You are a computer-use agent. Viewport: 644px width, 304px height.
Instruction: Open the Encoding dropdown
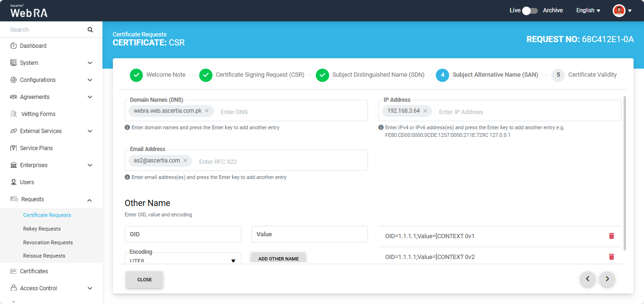(183, 259)
